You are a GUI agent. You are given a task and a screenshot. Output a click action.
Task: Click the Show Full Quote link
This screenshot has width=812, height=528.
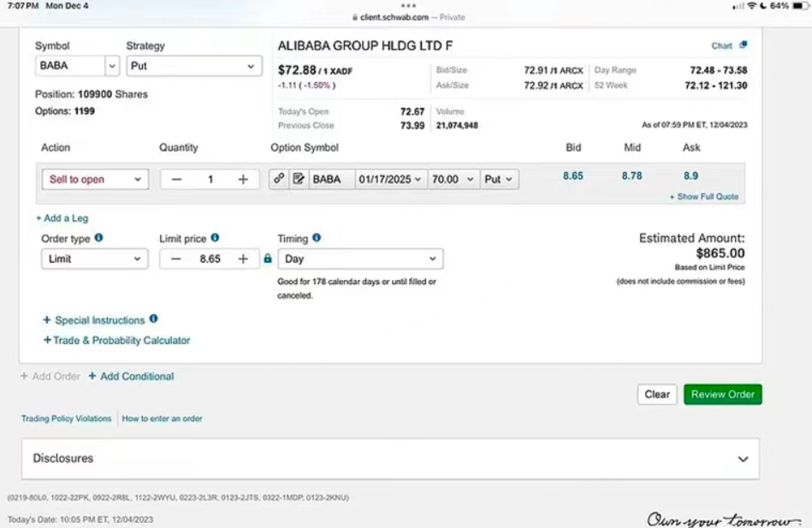coord(704,196)
